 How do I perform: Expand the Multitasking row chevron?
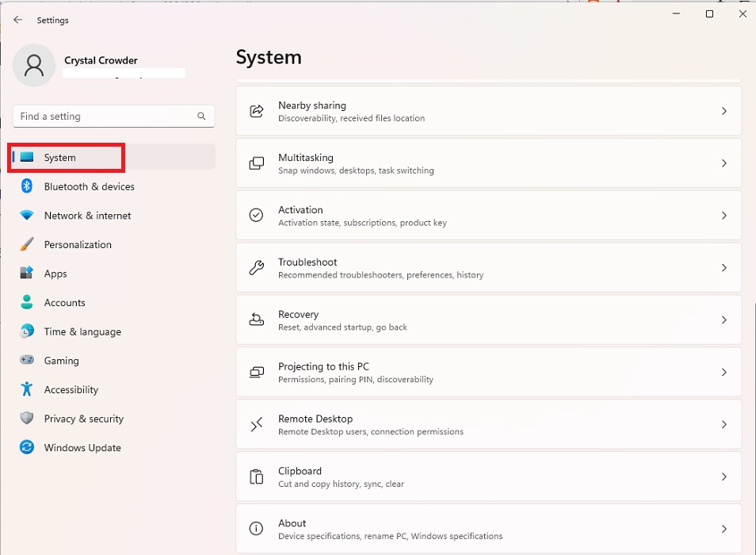(x=724, y=163)
